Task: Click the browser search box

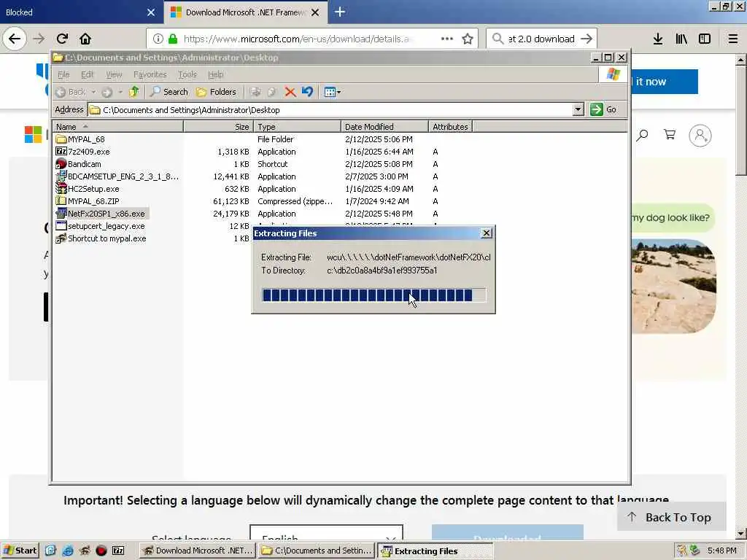Action: click(x=541, y=39)
